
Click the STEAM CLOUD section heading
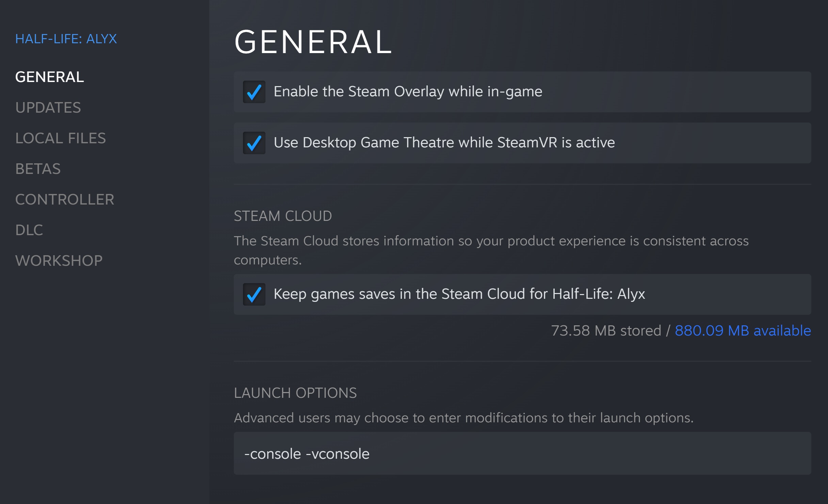283,216
